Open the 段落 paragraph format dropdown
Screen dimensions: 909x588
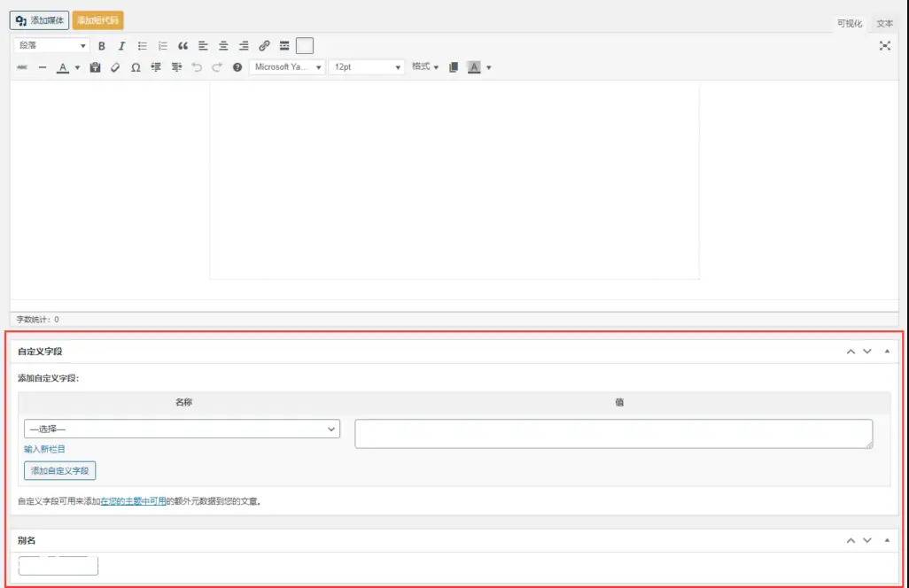tap(52, 46)
